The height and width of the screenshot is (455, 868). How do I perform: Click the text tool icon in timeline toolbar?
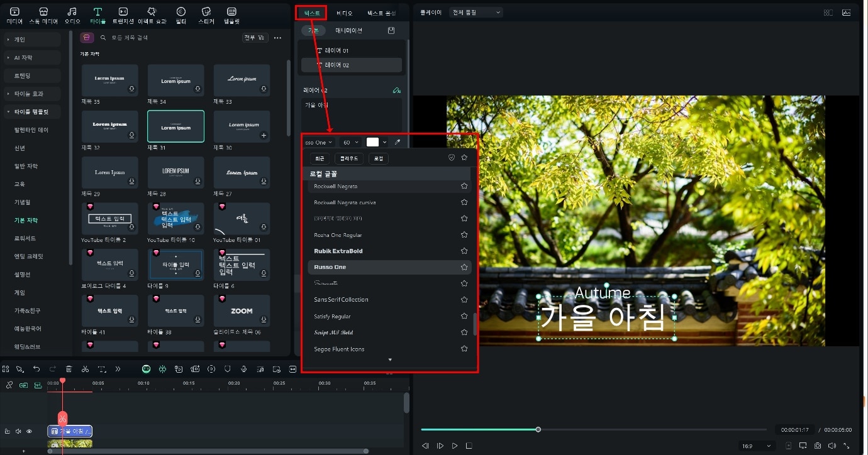pos(101,369)
